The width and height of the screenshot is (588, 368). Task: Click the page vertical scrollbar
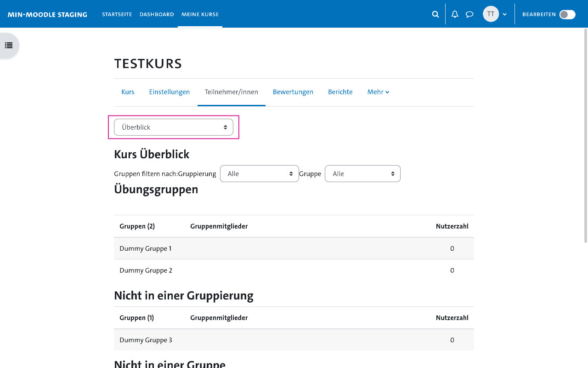pyautogui.click(x=585, y=136)
